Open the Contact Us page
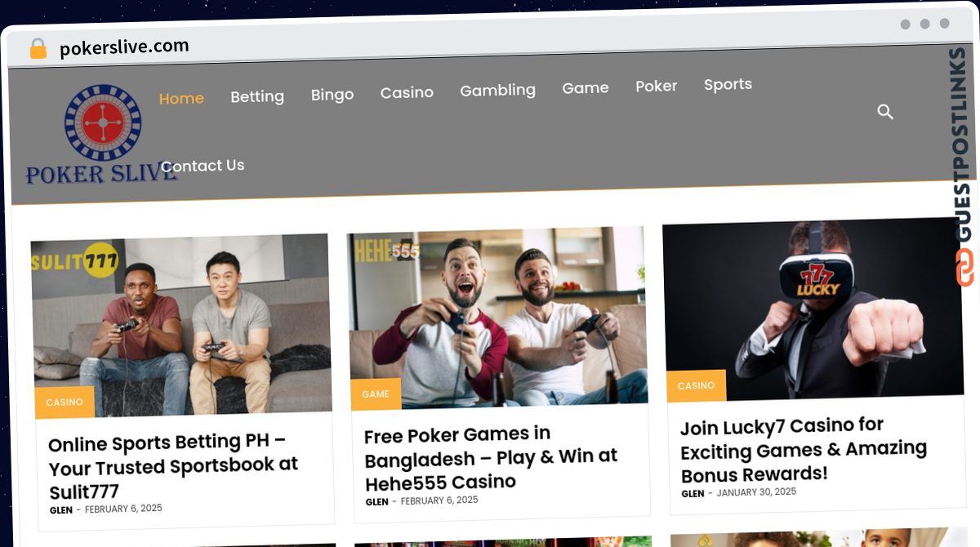980x547 pixels. pos(203,165)
